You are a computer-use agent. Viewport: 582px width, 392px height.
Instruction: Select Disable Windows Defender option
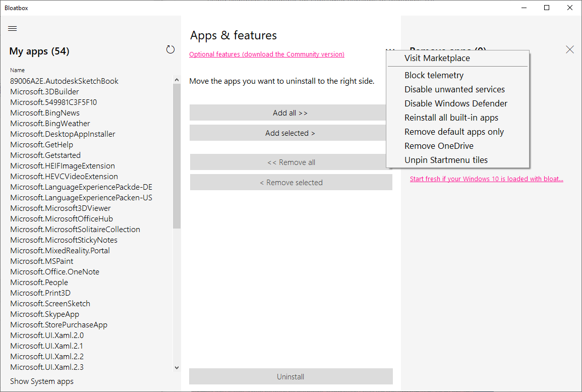click(457, 103)
